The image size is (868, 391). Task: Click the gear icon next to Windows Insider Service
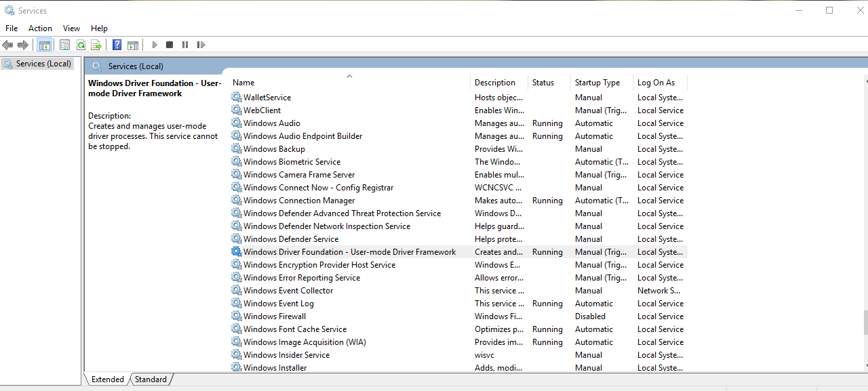point(236,355)
